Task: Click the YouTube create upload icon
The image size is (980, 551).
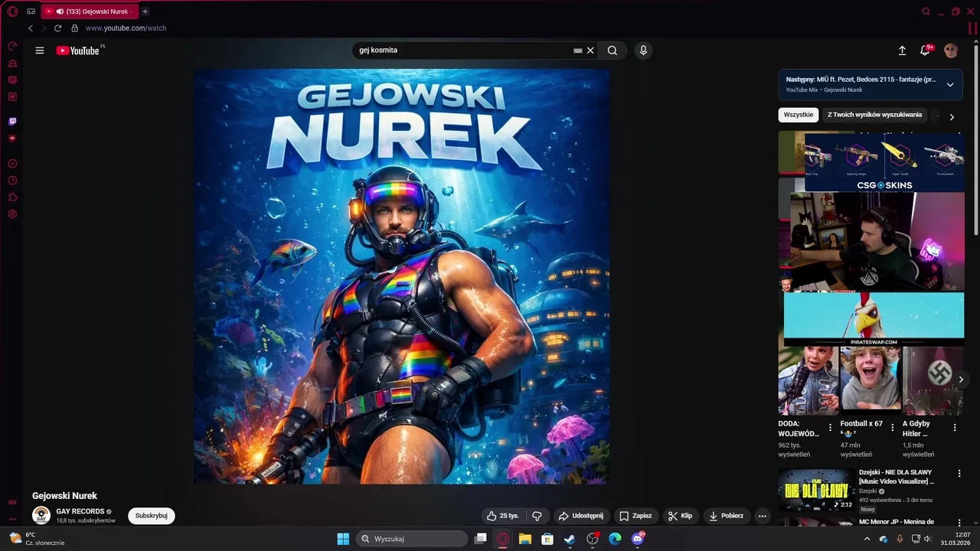Action: point(902,51)
